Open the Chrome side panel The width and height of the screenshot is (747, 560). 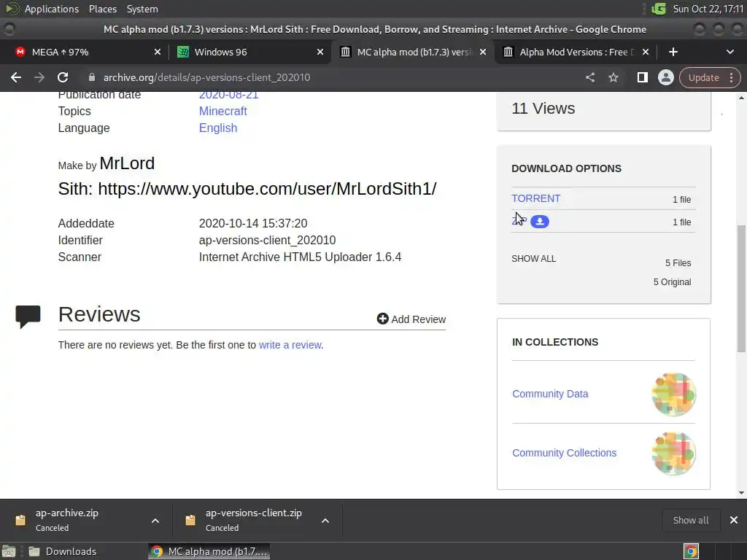pos(642,77)
